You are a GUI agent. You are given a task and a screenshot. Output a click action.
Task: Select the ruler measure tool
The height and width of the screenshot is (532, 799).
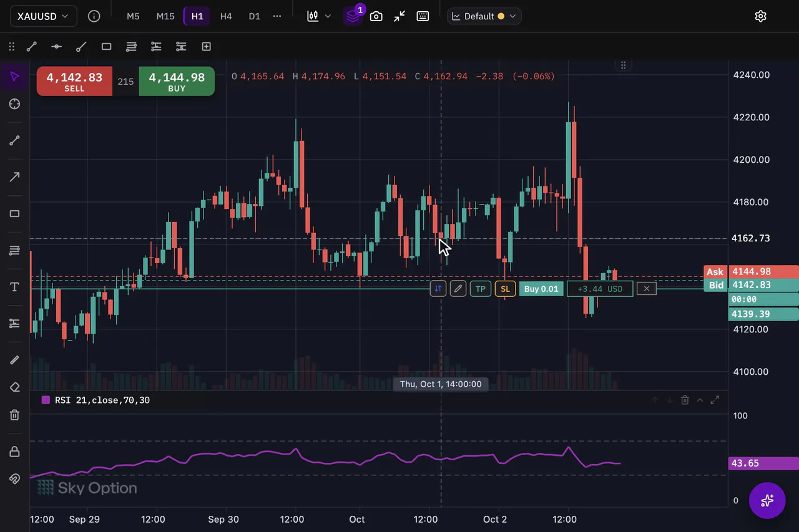(15, 360)
